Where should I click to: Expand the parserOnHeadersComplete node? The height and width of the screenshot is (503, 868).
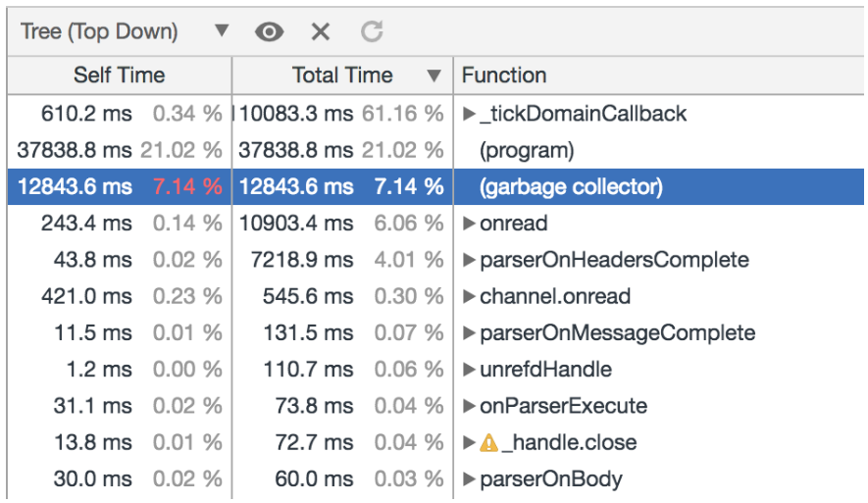tap(469, 260)
